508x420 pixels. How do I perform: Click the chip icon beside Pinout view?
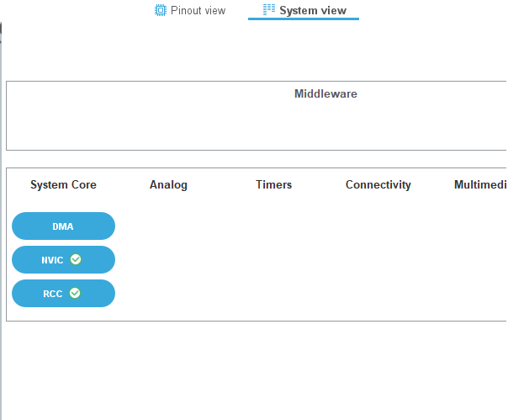pyautogui.click(x=160, y=11)
